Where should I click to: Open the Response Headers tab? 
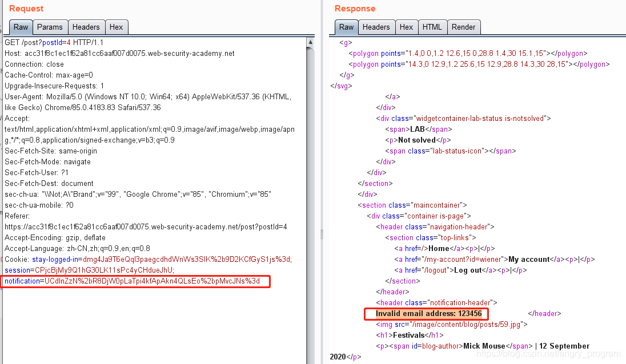[x=376, y=27]
